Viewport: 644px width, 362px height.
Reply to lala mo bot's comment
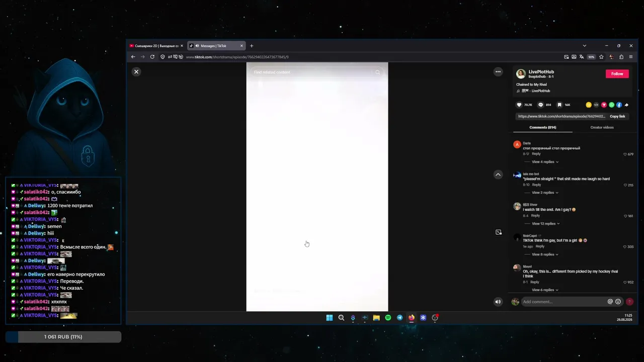tap(537, 185)
